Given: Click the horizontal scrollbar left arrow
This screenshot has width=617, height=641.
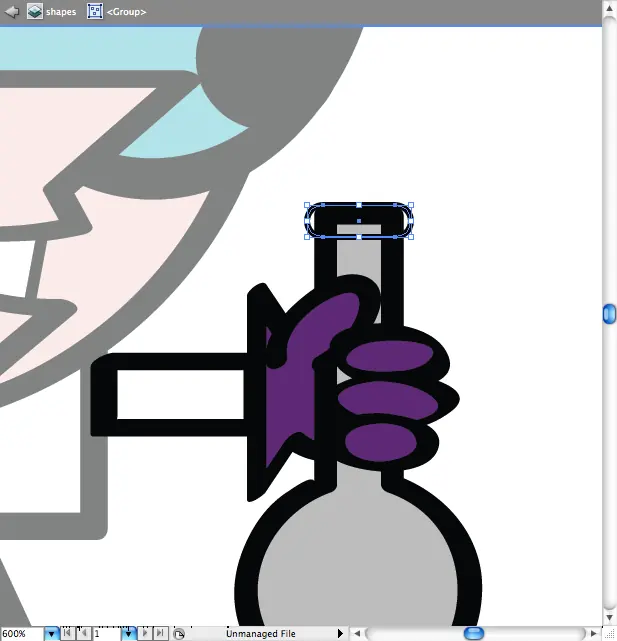Looking at the screenshot, I should (357, 634).
